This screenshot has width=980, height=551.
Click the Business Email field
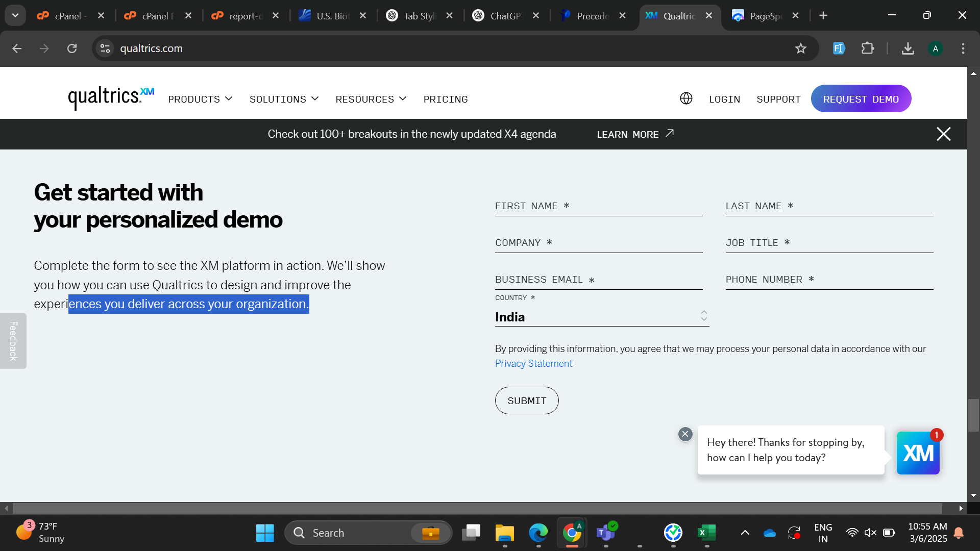pyautogui.click(x=599, y=280)
